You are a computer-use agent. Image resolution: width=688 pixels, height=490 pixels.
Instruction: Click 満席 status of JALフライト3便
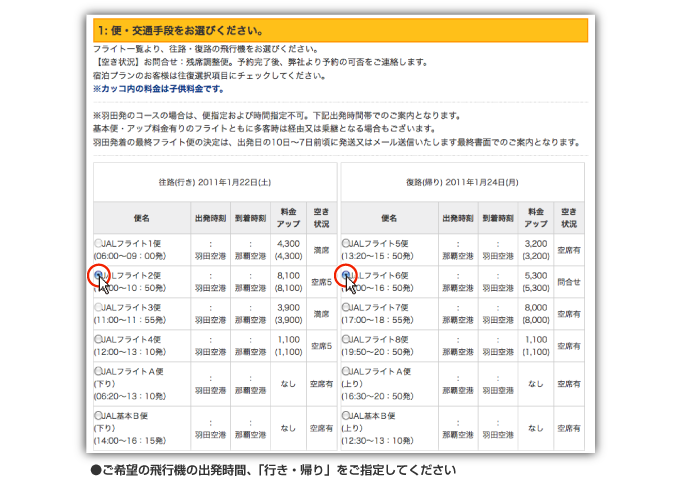(x=321, y=314)
